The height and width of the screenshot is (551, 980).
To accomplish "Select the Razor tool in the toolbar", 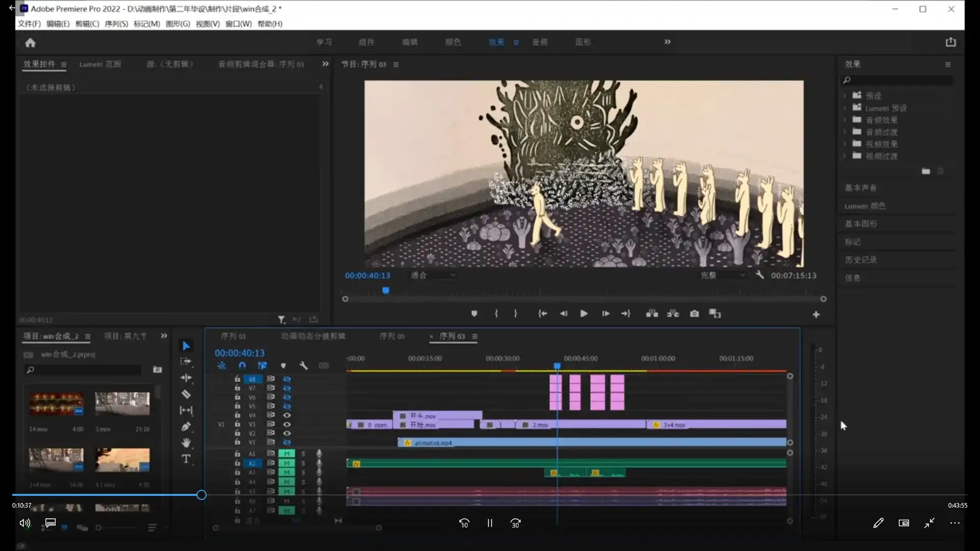I will (186, 394).
